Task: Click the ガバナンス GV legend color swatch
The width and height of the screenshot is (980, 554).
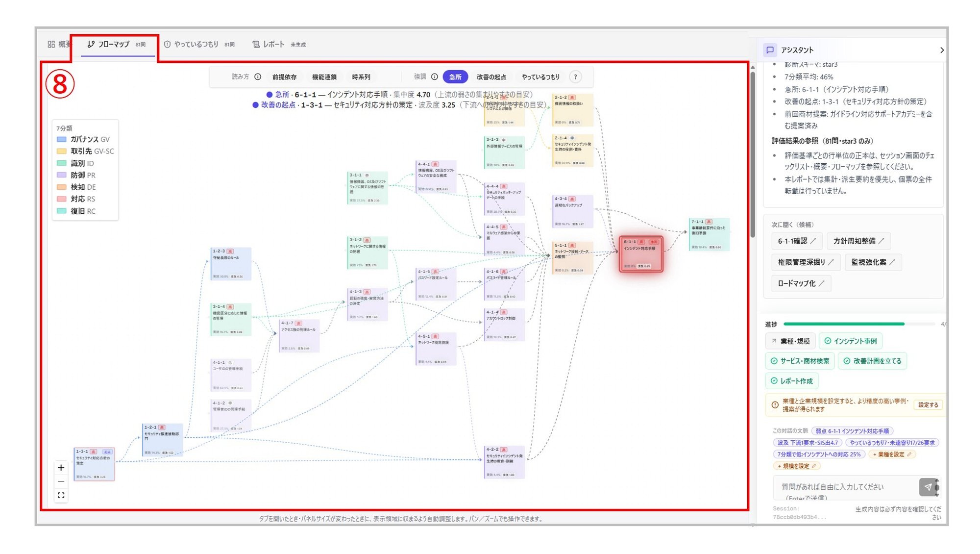Action: 62,139
